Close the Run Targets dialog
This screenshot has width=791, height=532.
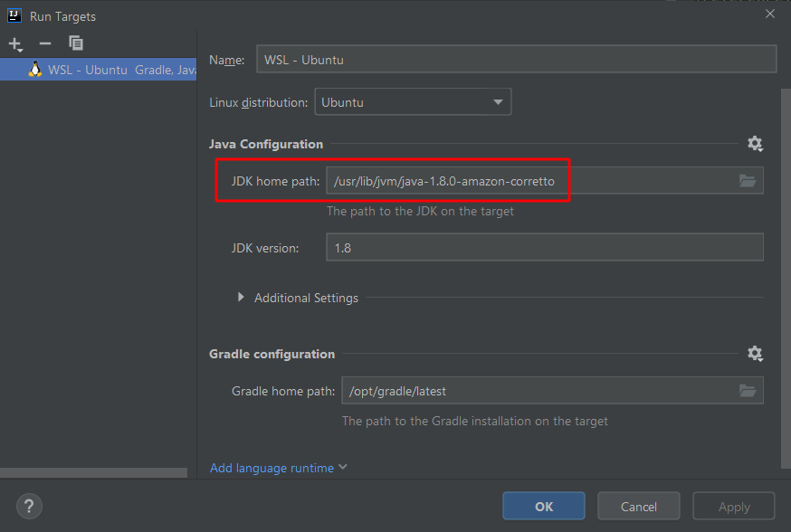tap(770, 14)
